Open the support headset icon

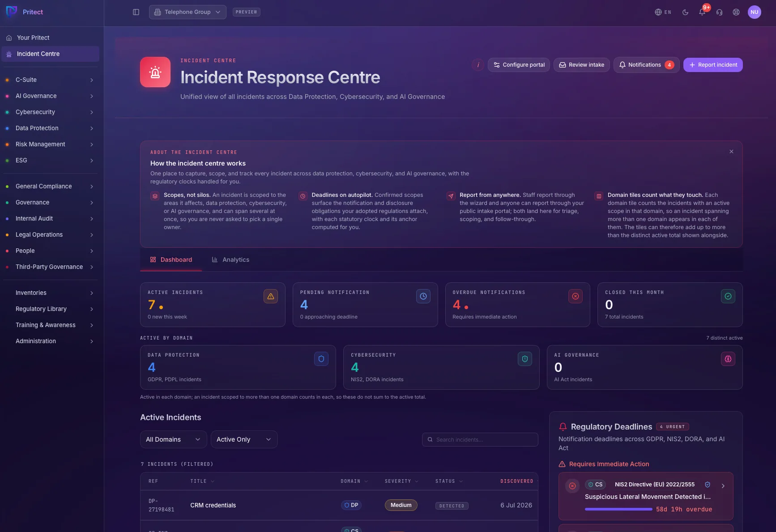(719, 12)
